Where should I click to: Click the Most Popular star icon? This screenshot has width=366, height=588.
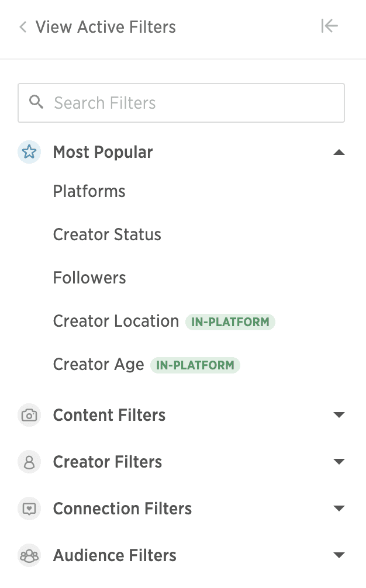(x=29, y=152)
